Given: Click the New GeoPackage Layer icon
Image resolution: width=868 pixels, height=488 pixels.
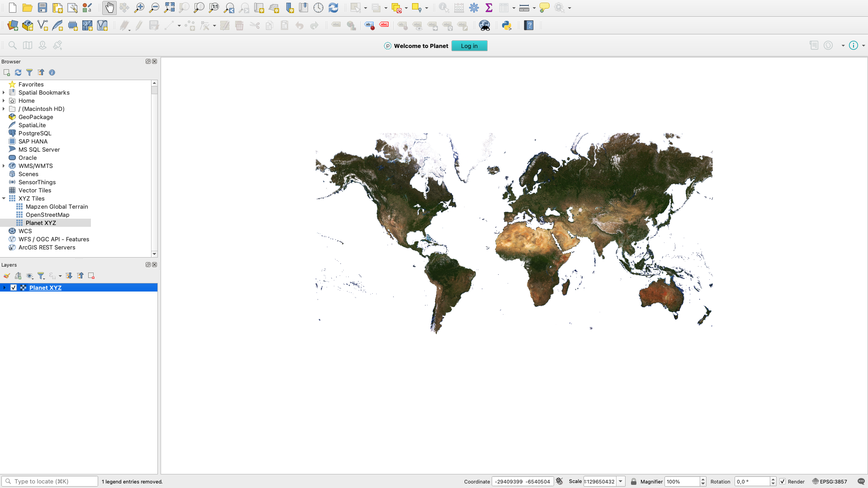Looking at the screenshot, I should [x=28, y=25].
